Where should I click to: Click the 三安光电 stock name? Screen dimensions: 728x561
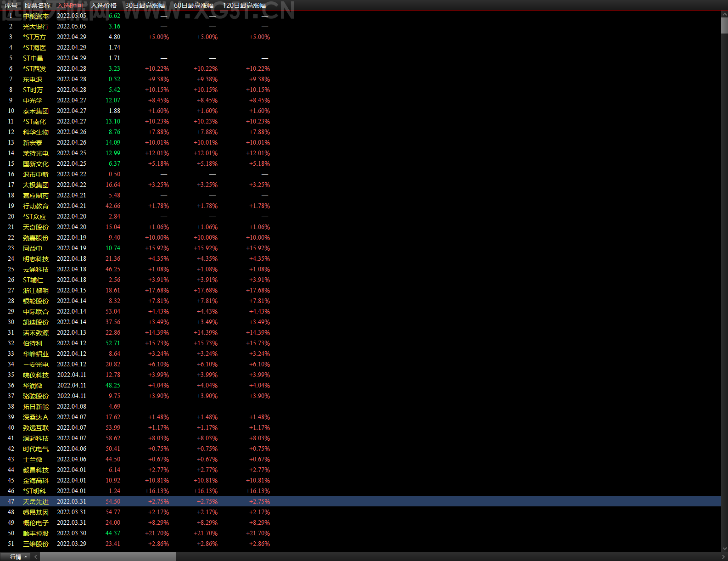point(36,365)
